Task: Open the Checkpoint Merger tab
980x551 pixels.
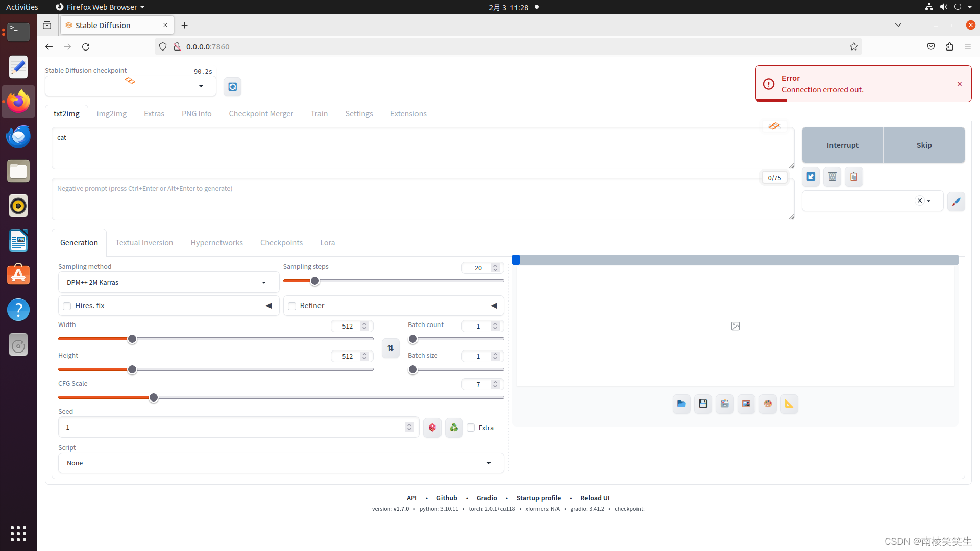Action: tap(261, 113)
